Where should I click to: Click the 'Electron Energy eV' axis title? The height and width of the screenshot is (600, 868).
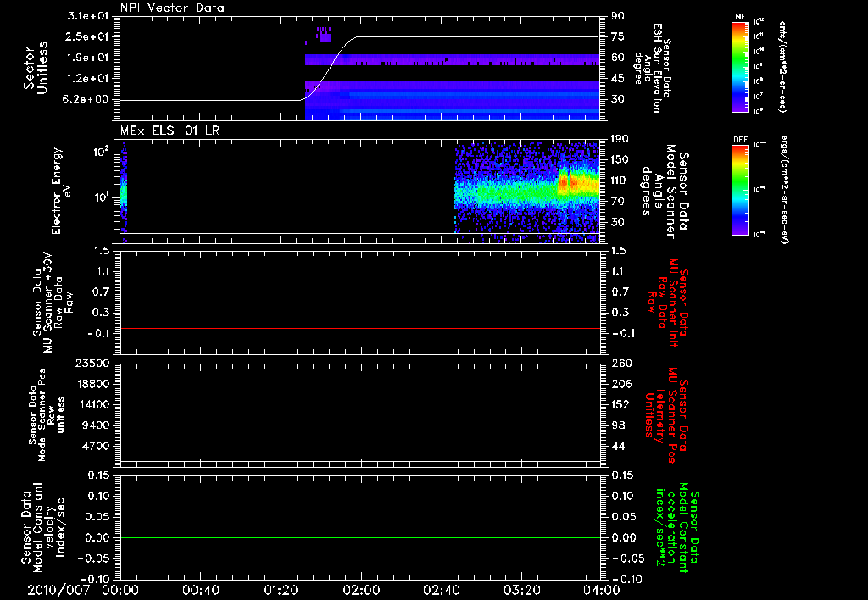point(61,191)
